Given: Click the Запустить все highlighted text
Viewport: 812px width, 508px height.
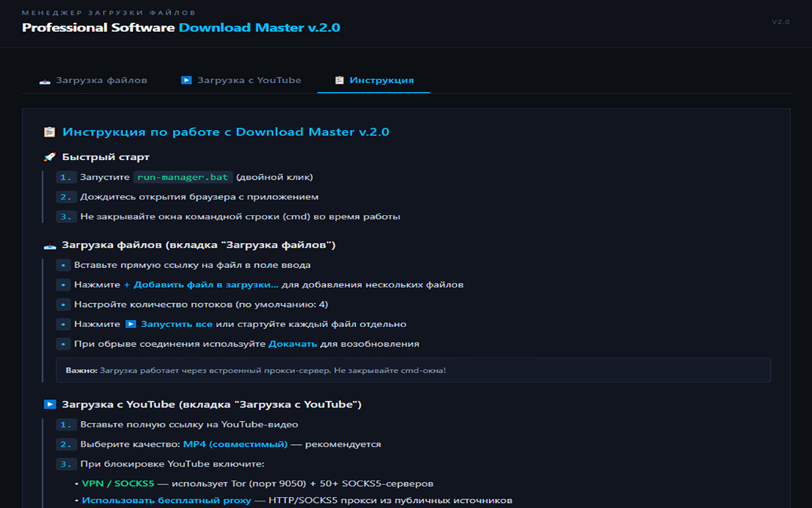Looking at the screenshot, I should tap(176, 324).
